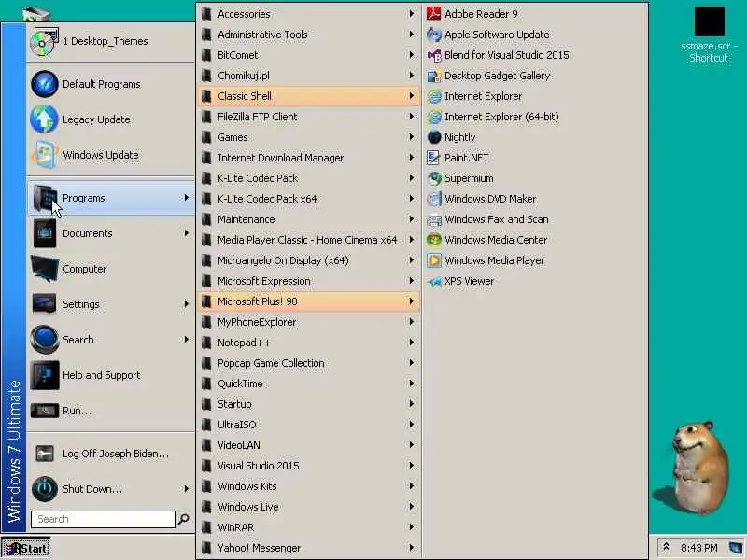Open Popcap Game Collection folder

[x=308, y=363]
